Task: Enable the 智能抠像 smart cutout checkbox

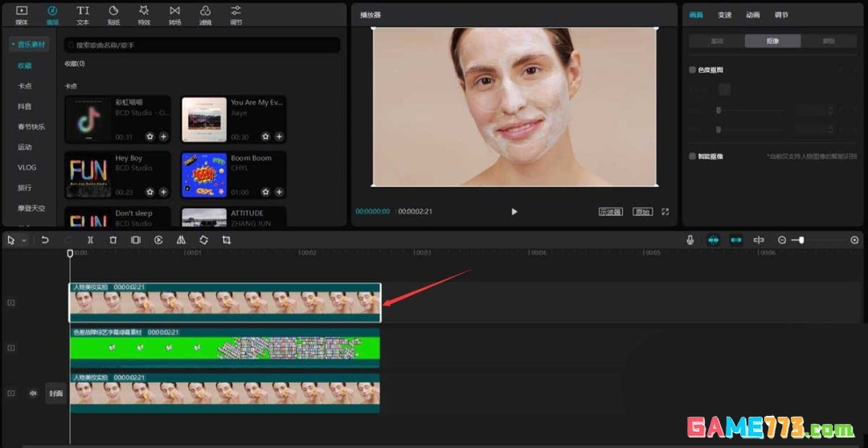Action: pos(693,157)
